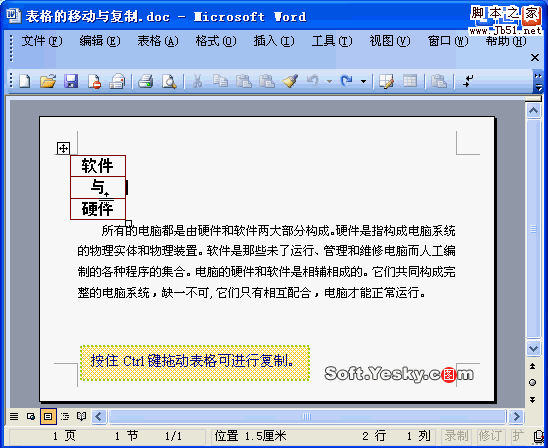Expand the Redo history dropdown arrow
The width and height of the screenshot is (548, 448).
click(x=363, y=81)
